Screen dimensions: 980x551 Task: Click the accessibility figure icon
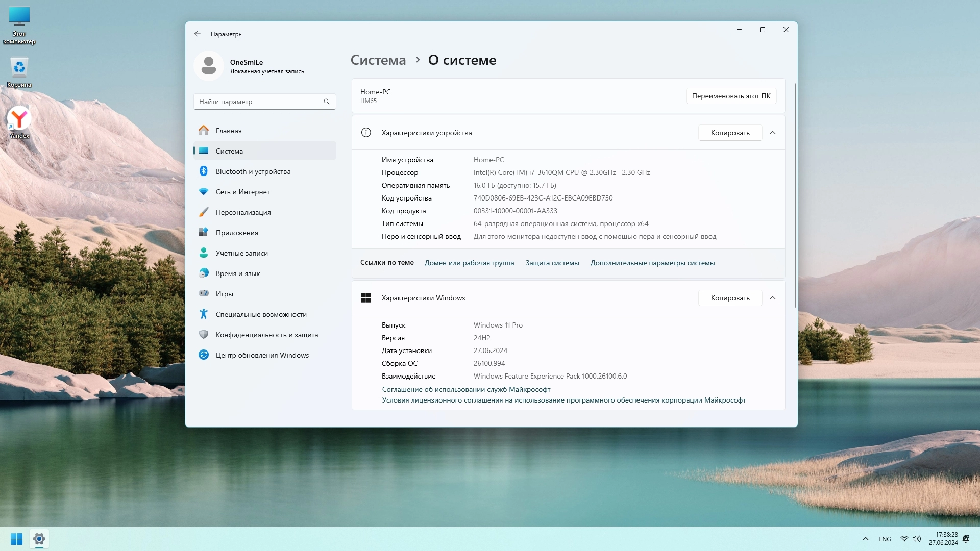click(204, 314)
